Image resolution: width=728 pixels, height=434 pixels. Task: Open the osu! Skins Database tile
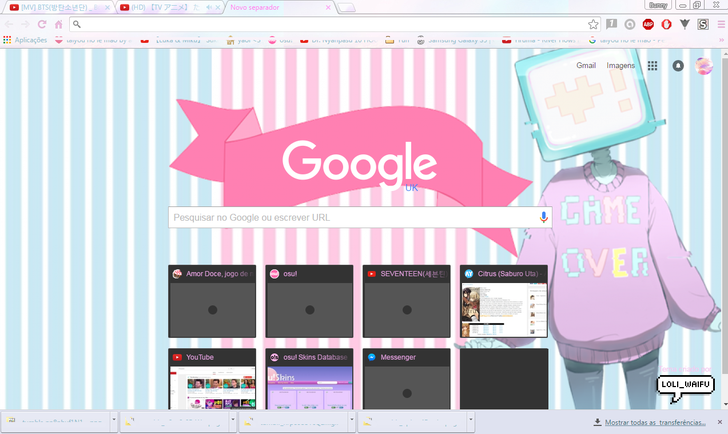tap(309, 379)
